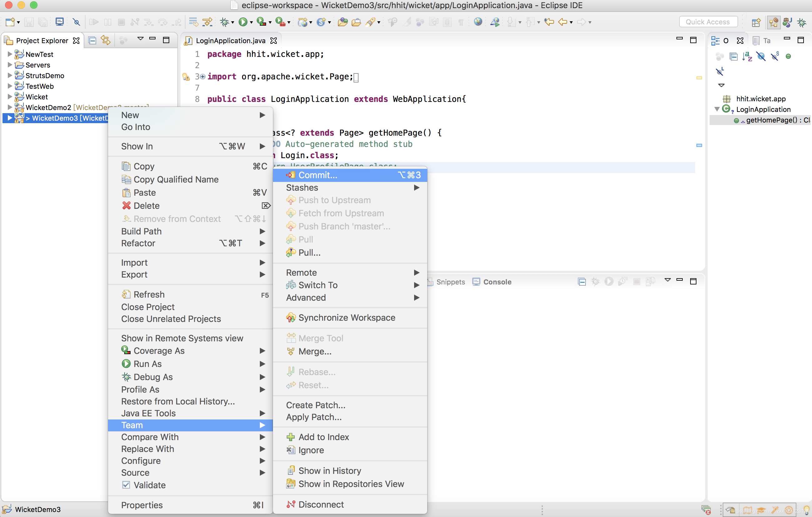The height and width of the screenshot is (517, 812).
Task: Select the LoginApplication.java editor tab
Action: click(x=230, y=41)
